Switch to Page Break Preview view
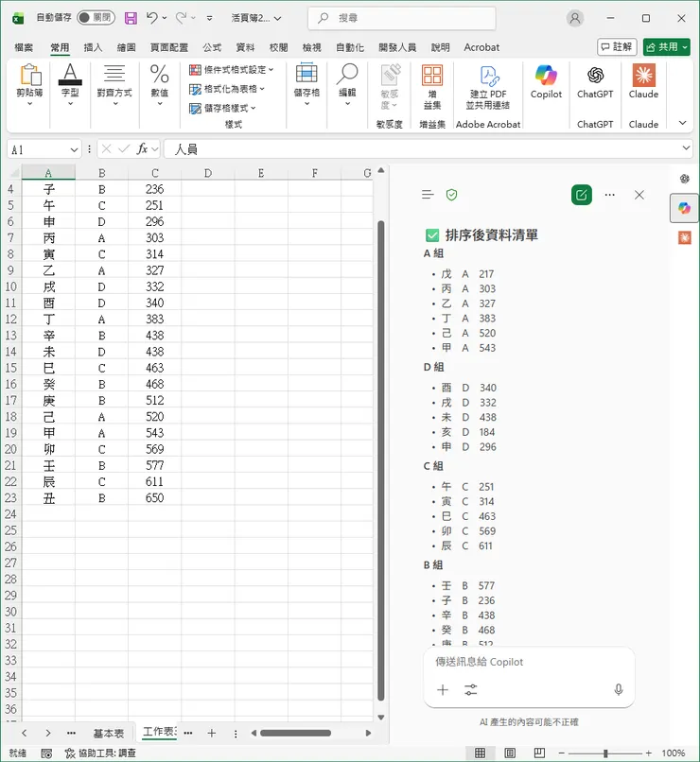The width and height of the screenshot is (700, 762). (539, 753)
